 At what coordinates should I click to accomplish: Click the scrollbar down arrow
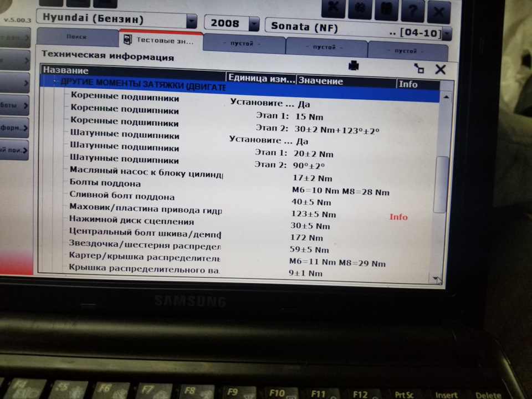tap(436, 279)
